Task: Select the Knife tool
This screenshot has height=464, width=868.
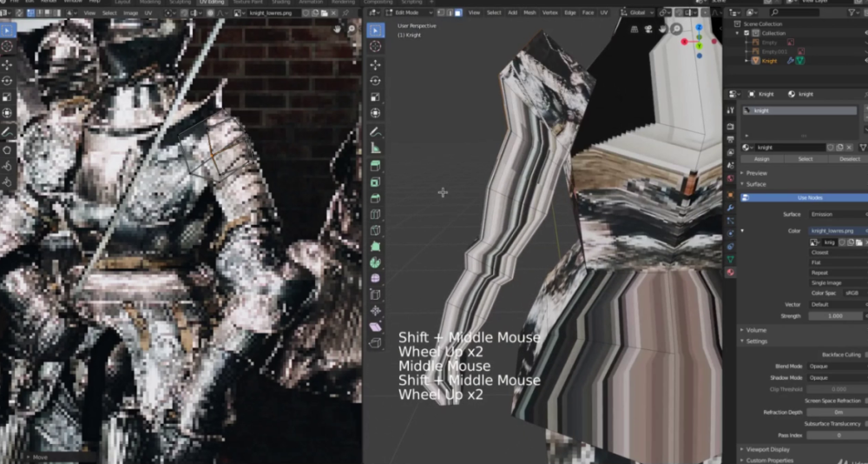Action: pos(375,230)
